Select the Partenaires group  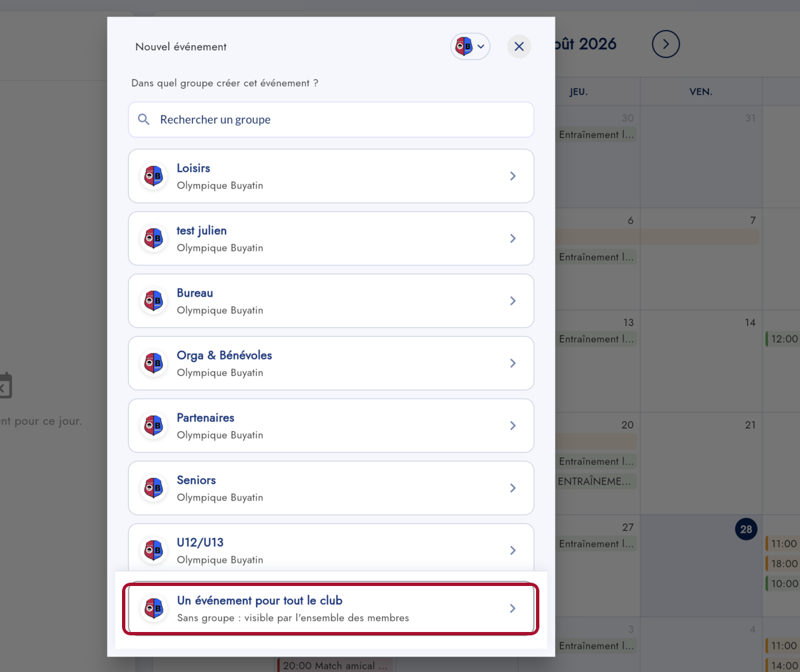pos(331,425)
